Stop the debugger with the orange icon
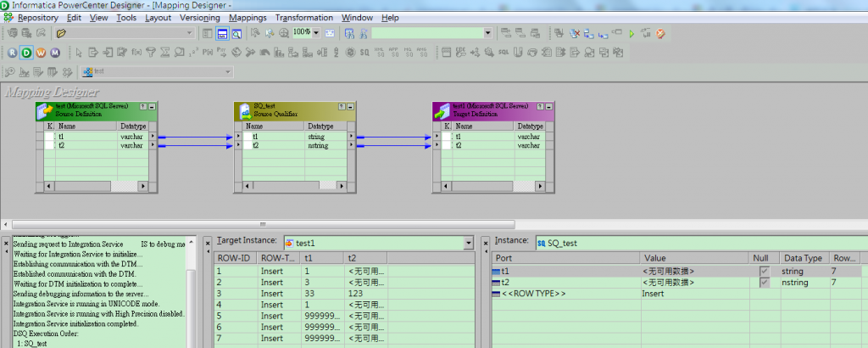Screen dimensions: 868x348 [660, 33]
